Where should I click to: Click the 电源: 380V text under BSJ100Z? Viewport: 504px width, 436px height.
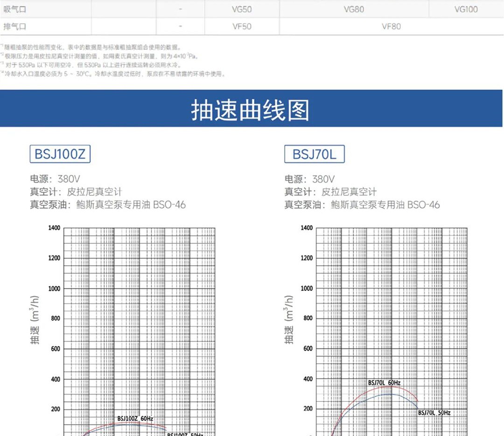55,179
